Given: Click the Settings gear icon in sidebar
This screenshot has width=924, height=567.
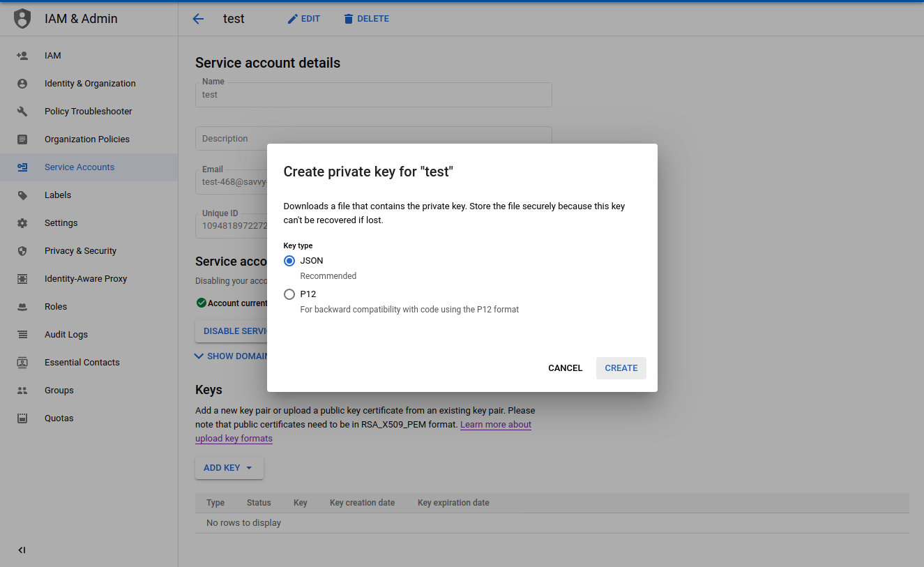Looking at the screenshot, I should (x=22, y=223).
